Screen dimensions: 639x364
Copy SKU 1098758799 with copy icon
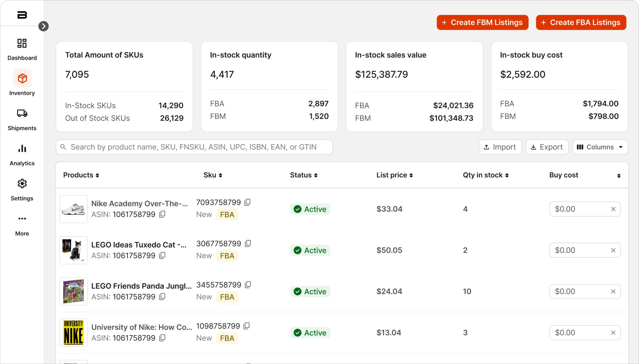(247, 326)
